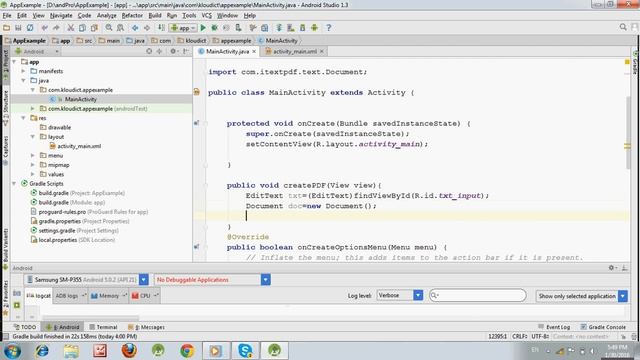The image size is (640, 360).
Task: Click the Help question mark icon
Action: pos(329,28)
